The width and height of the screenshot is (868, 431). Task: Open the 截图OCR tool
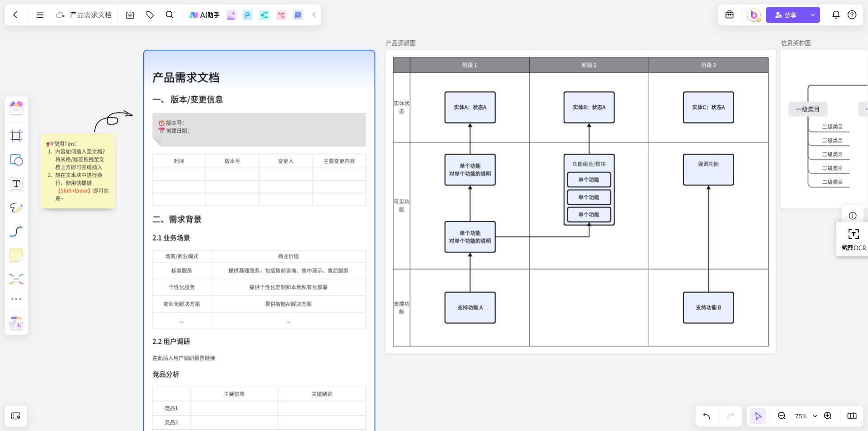(854, 239)
